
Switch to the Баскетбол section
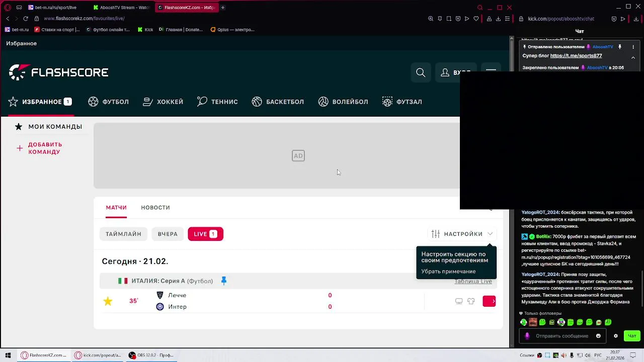click(278, 102)
